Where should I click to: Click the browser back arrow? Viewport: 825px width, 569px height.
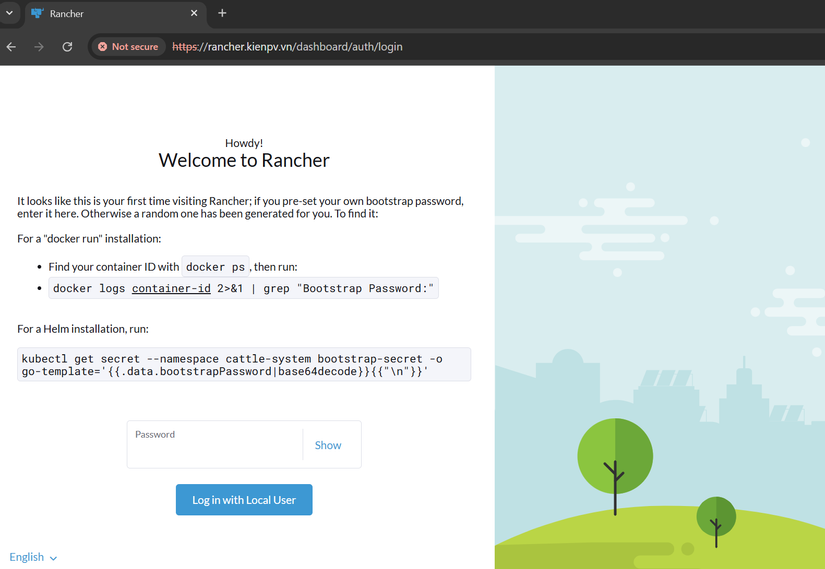click(x=11, y=47)
